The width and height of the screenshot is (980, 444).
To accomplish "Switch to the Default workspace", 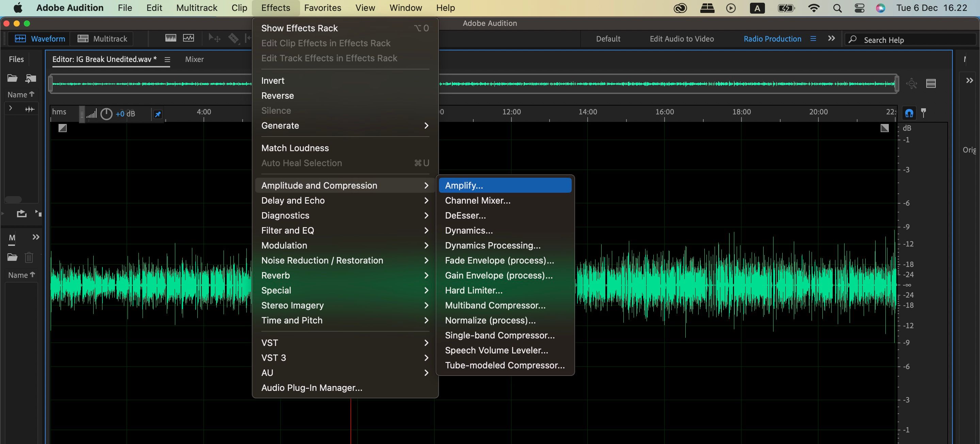I will click(x=607, y=39).
